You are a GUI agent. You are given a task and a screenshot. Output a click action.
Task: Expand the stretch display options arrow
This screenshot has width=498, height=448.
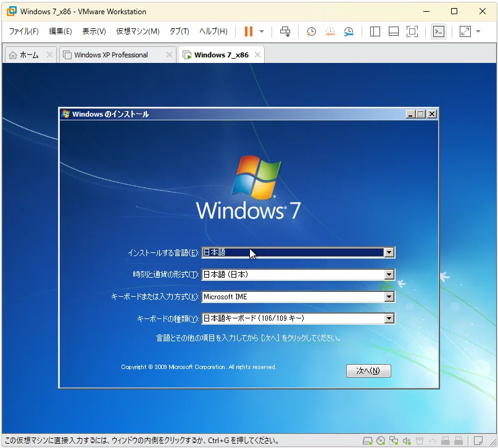(x=478, y=31)
